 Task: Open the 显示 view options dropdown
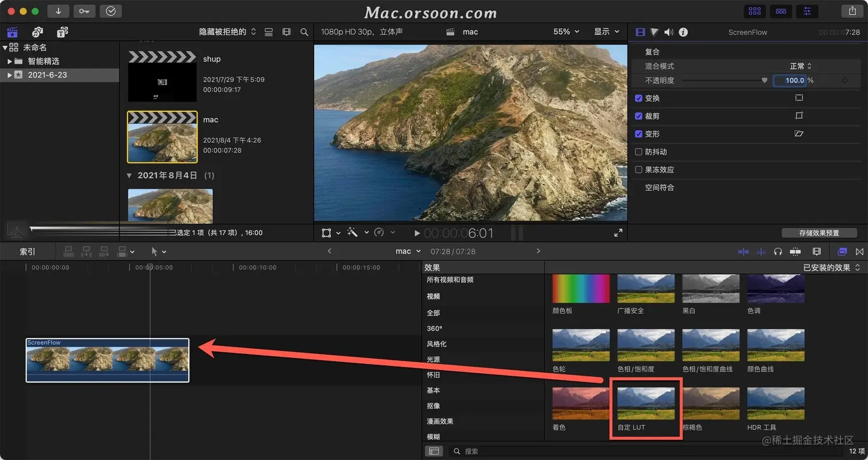pyautogui.click(x=607, y=32)
